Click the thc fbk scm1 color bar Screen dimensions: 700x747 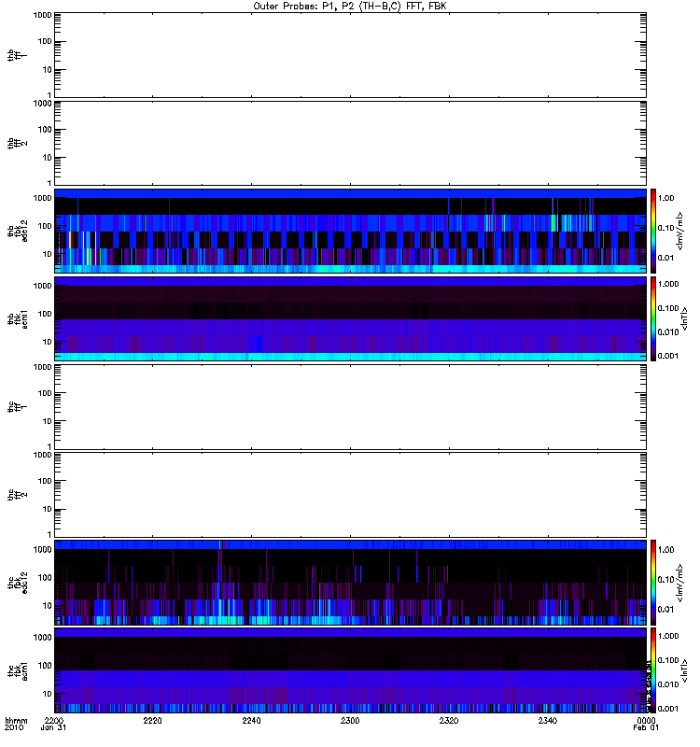(653, 670)
